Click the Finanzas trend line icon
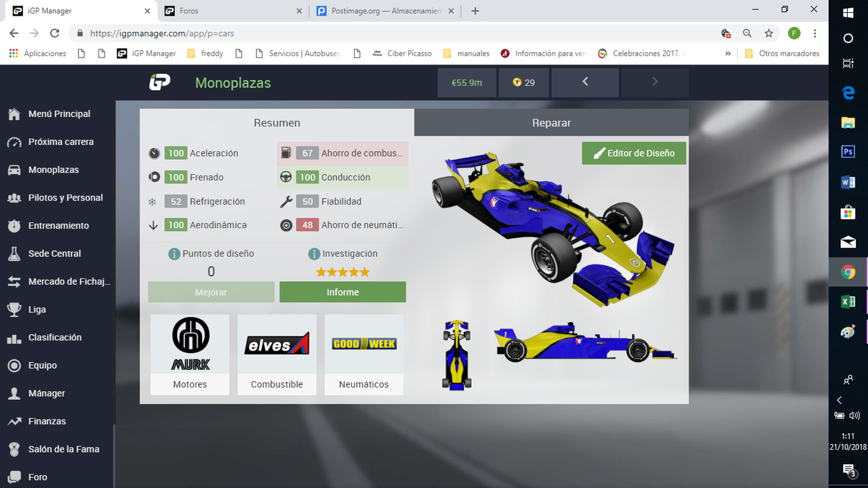The height and width of the screenshot is (488, 868). click(14, 422)
